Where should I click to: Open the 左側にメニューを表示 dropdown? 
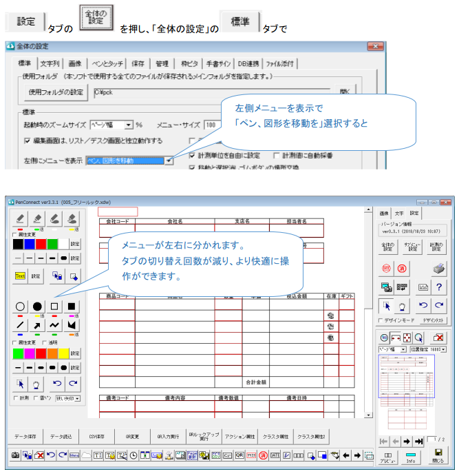pyautogui.click(x=169, y=161)
